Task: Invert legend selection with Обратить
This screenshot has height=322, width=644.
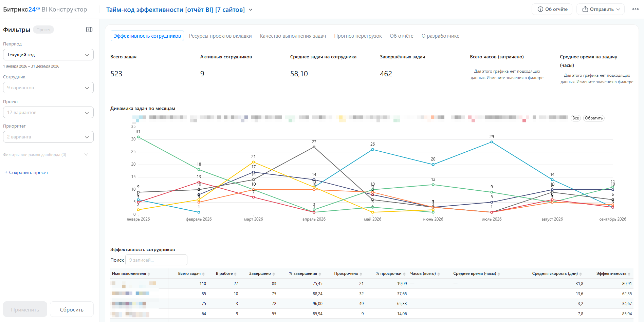Action: pos(594,118)
